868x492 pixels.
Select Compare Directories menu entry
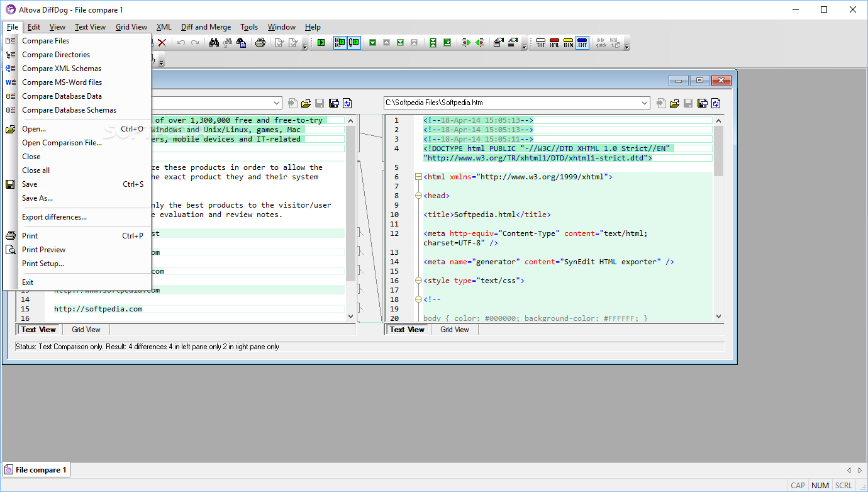(77, 55)
